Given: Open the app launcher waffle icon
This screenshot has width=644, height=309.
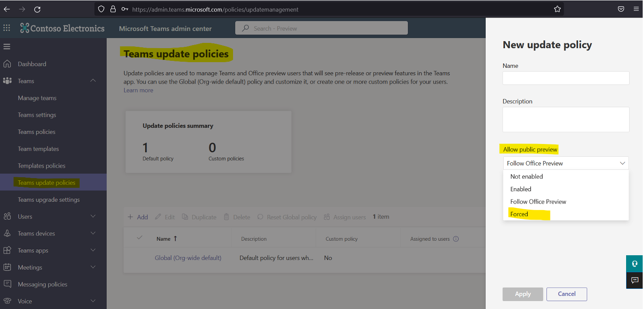Looking at the screenshot, I should click(x=7, y=28).
